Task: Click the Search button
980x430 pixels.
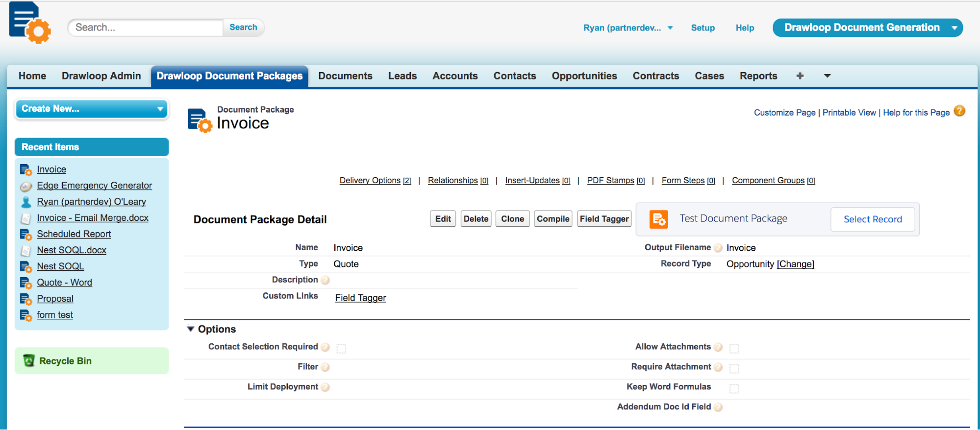Action: click(x=243, y=27)
